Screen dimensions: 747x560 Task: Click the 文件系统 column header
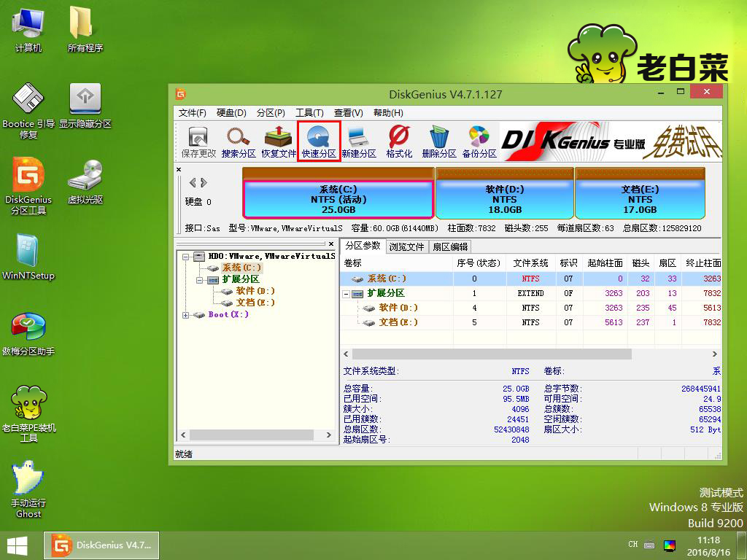tap(531, 262)
